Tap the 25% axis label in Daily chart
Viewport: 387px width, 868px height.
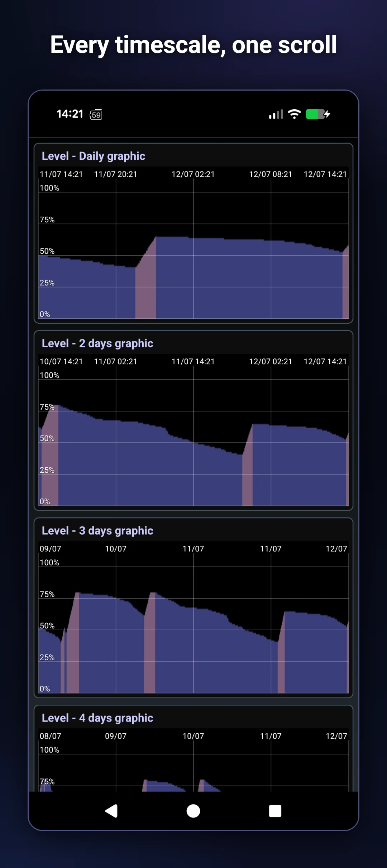[x=47, y=283]
